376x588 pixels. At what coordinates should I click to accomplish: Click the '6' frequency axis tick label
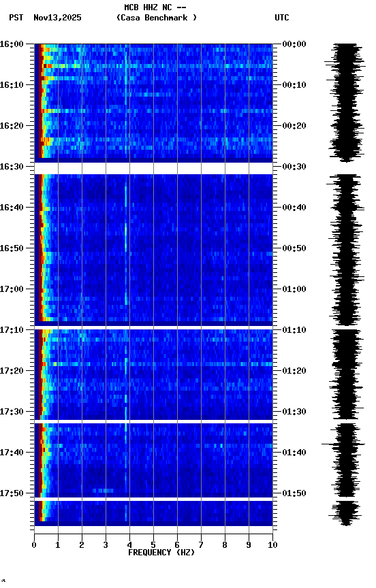pos(177,545)
